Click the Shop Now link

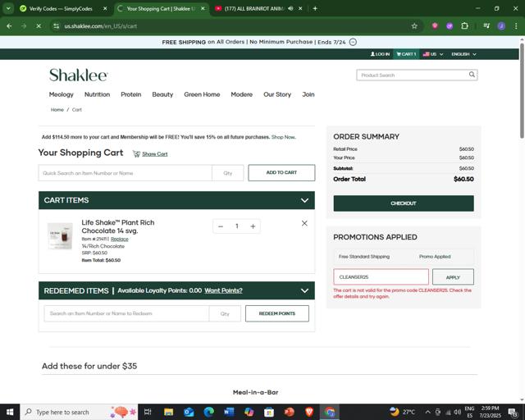click(283, 137)
